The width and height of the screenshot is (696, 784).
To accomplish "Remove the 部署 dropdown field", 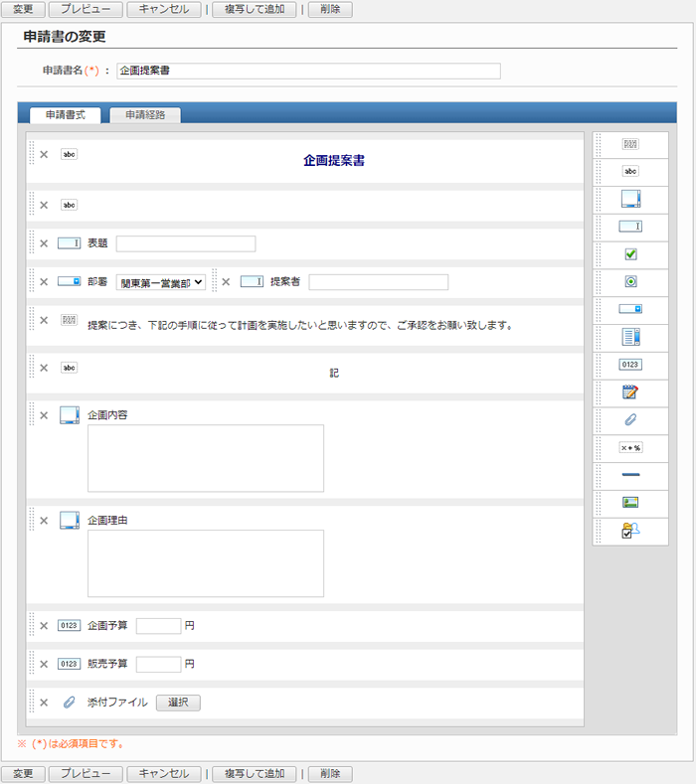I will tap(44, 282).
